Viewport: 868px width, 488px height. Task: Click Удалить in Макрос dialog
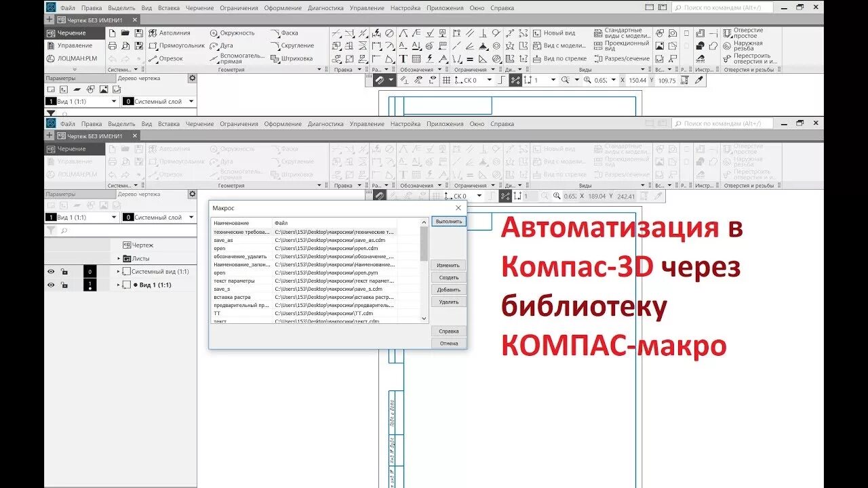448,302
